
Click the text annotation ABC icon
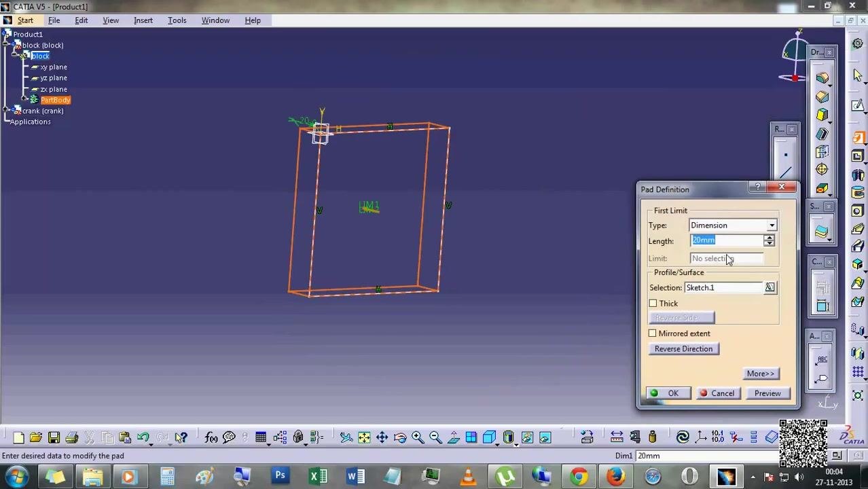[x=822, y=360]
